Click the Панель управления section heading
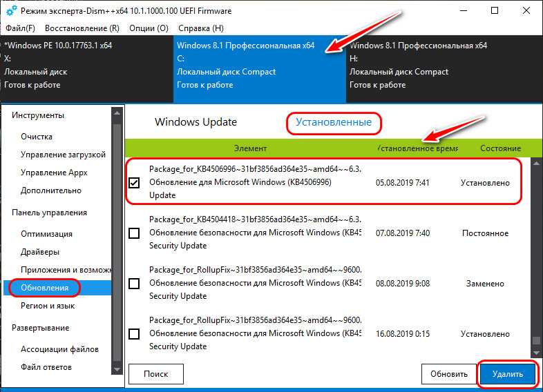Screen dimensions: 543x392 pyautogui.click(x=49, y=213)
